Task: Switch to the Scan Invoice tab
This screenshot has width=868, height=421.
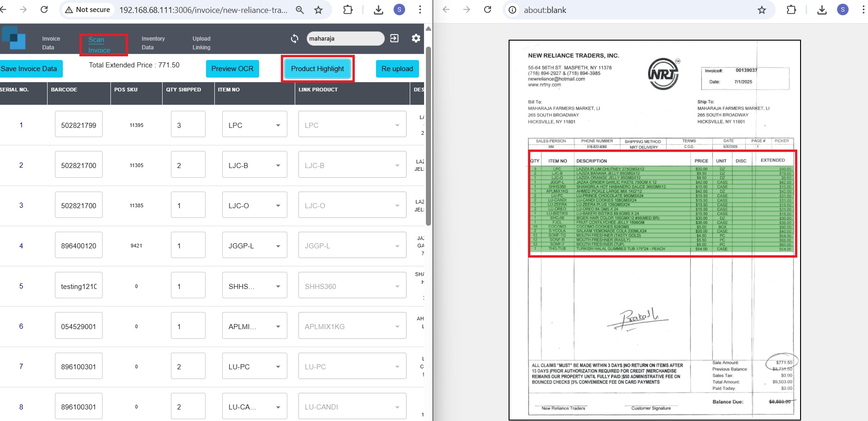Action: pos(99,45)
